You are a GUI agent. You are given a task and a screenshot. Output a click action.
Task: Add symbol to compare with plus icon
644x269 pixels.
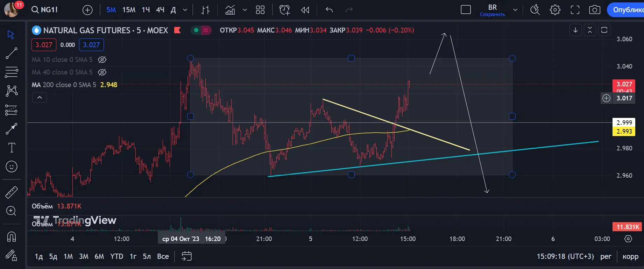[x=87, y=10]
